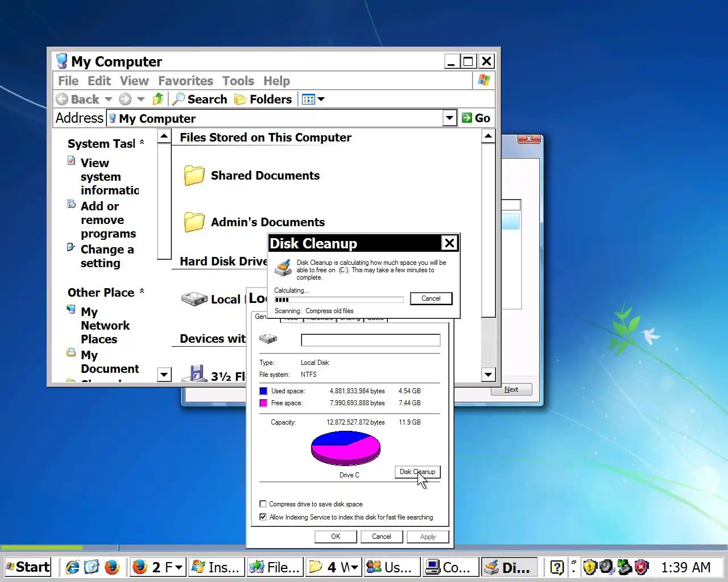
Task: Click the yellow security shield tray icon
Action: [x=590, y=567]
